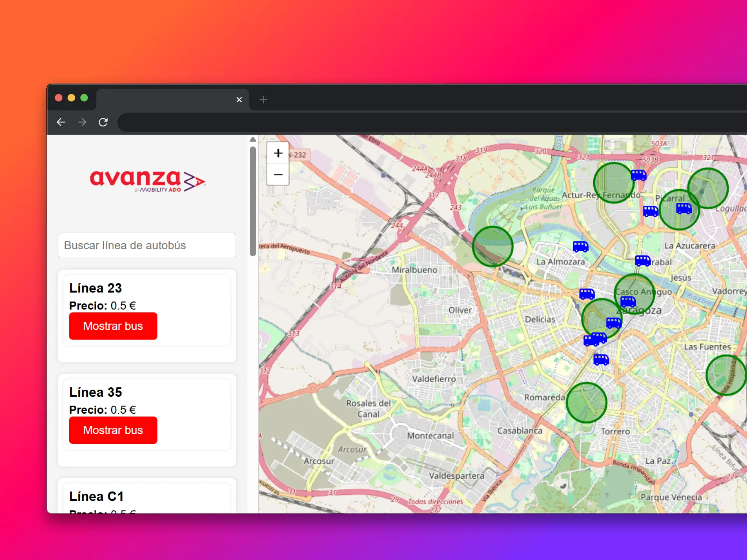Select the bus icon near Actur-Rey Fernando
The width and height of the screenshot is (747, 560).
[639, 175]
